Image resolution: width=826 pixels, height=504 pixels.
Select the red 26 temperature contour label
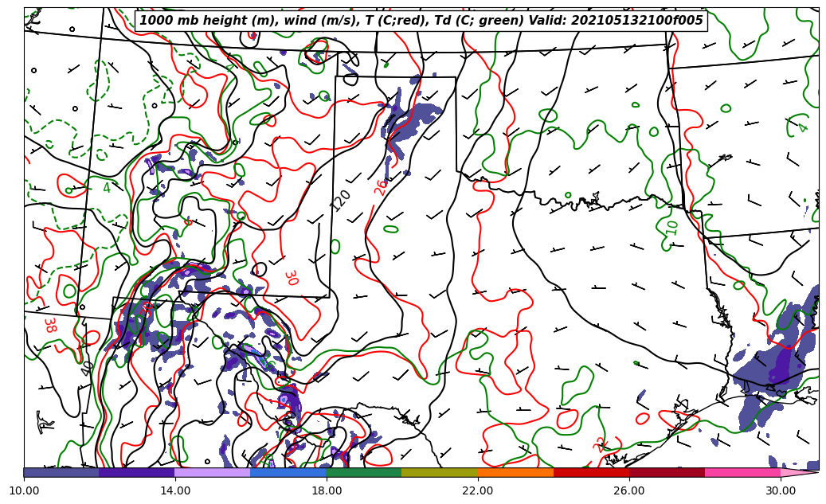point(381,187)
